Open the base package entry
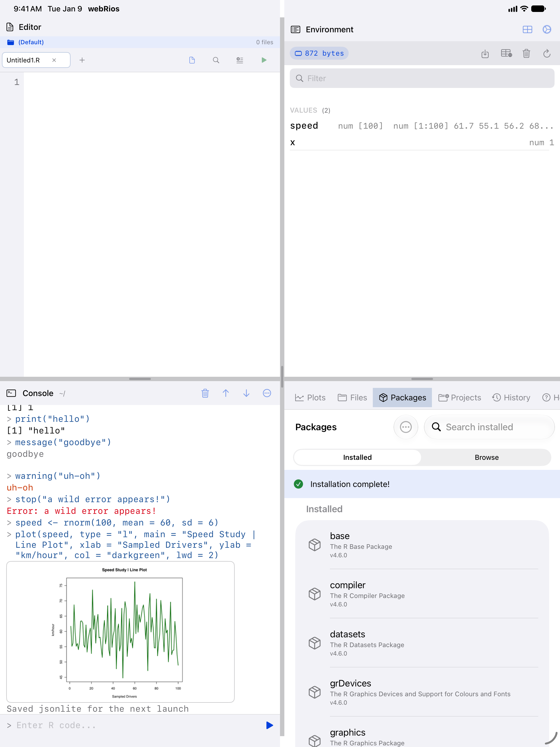560x747 pixels. tap(422, 545)
